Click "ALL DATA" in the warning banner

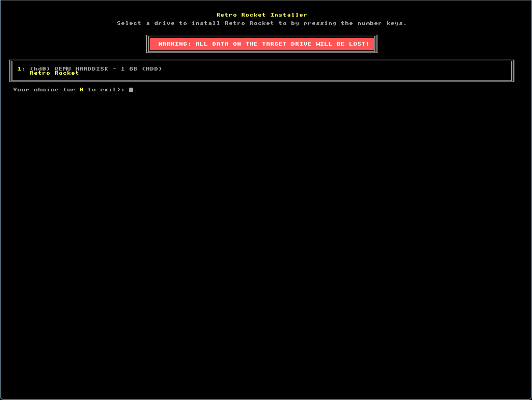click(212, 44)
